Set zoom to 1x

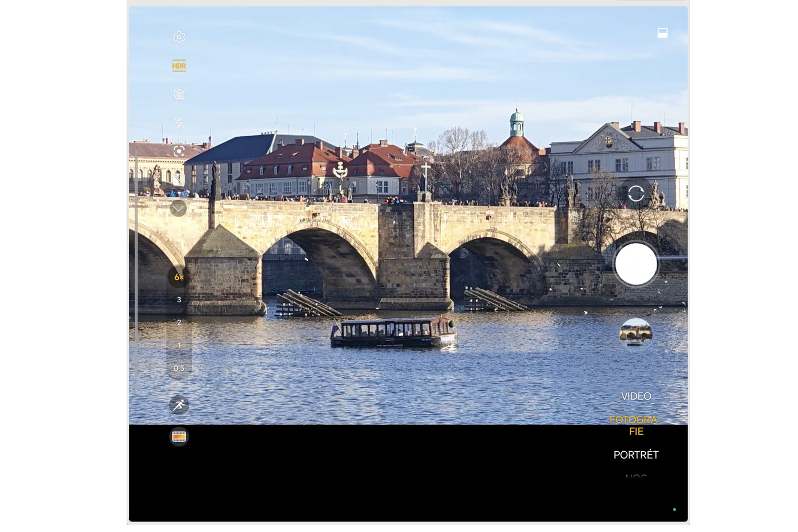pyautogui.click(x=179, y=345)
